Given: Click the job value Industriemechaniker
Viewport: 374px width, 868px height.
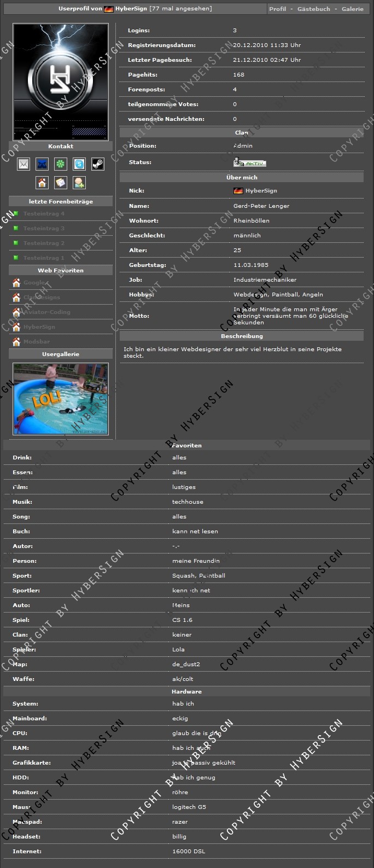Looking at the screenshot, I should [265, 279].
